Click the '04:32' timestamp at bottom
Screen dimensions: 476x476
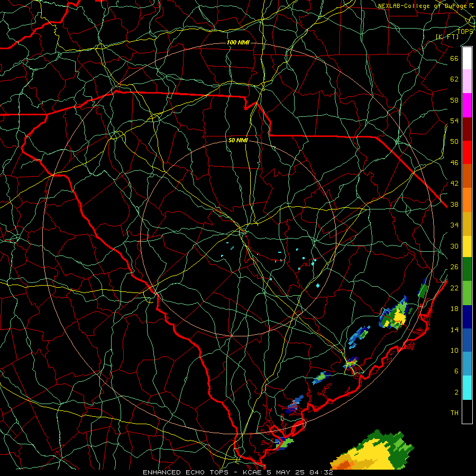pyautogui.click(x=322, y=472)
